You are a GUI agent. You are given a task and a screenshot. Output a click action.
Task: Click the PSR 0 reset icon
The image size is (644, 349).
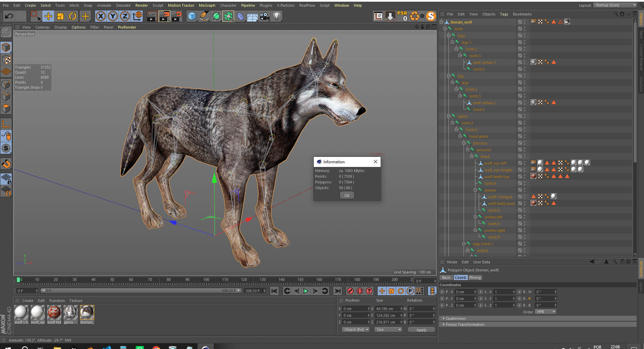402,16
